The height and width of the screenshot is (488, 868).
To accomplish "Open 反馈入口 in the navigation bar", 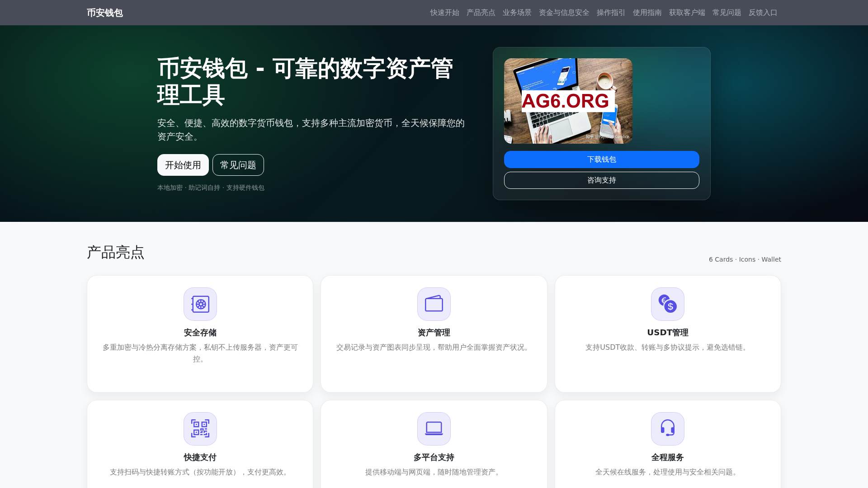I will [763, 13].
